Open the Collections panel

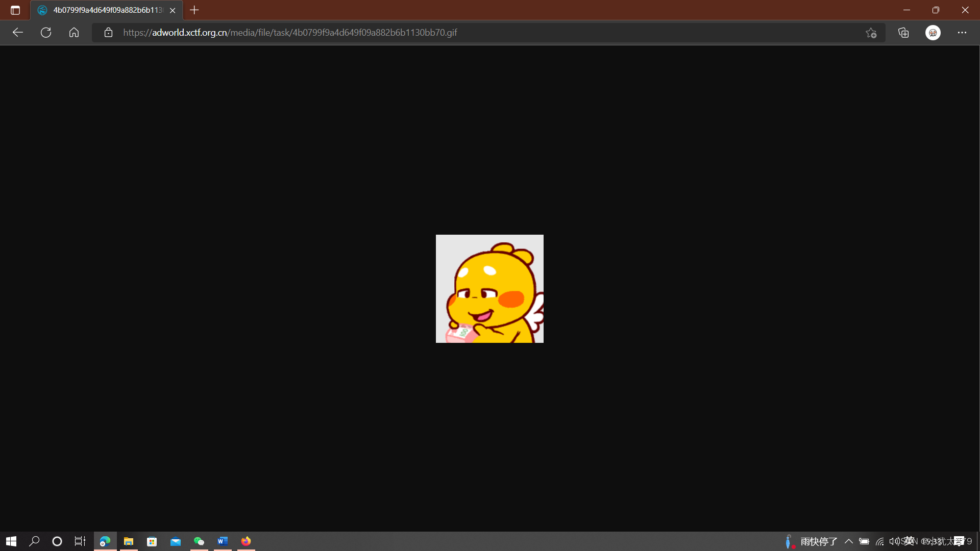[x=903, y=33]
